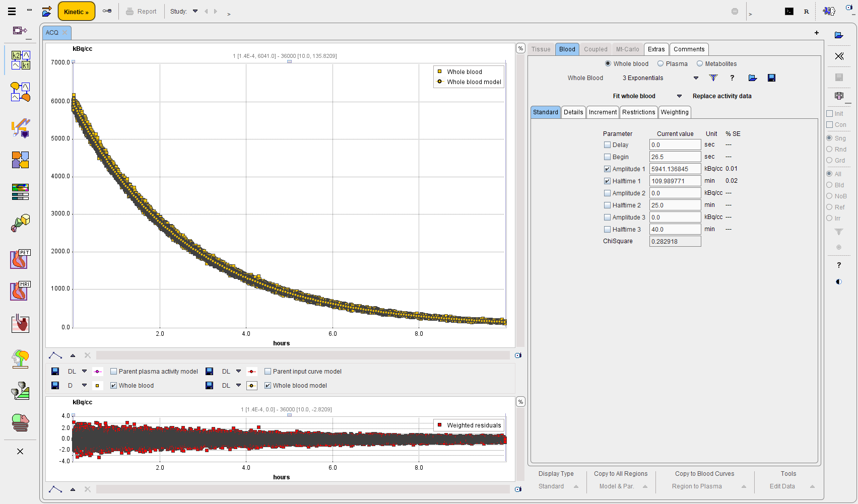This screenshot has width=858, height=504.
Task: Select the Plasma radio button
Action: pyautogui.click(x=661, y=64)
